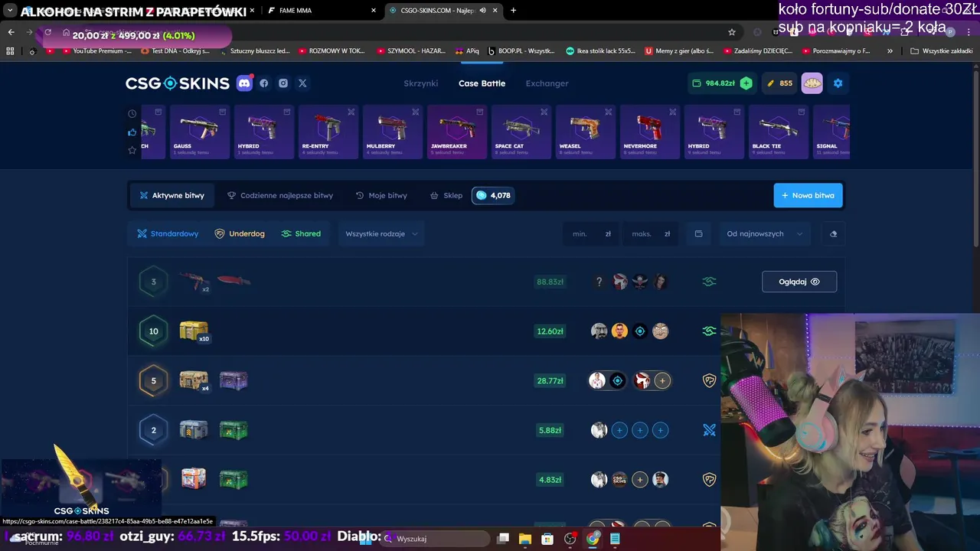Switch to Moje bitwy tab
This screenshot has width=980, height=551.
click(381, 195)
